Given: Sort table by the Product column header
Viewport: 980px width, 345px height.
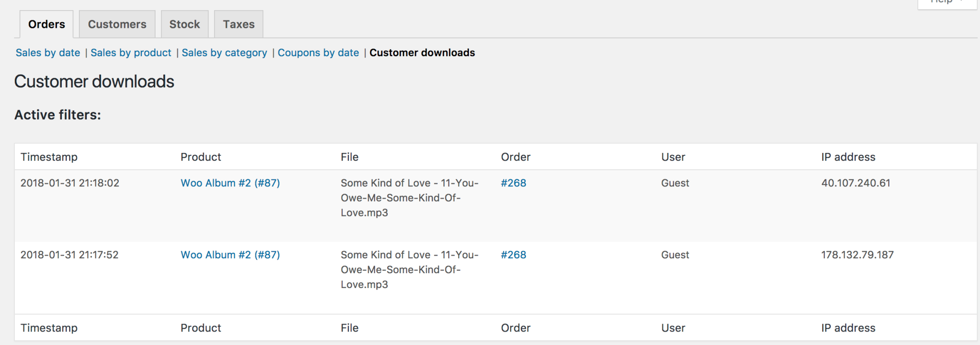Looking at the screenshot, I should point(201,157).
